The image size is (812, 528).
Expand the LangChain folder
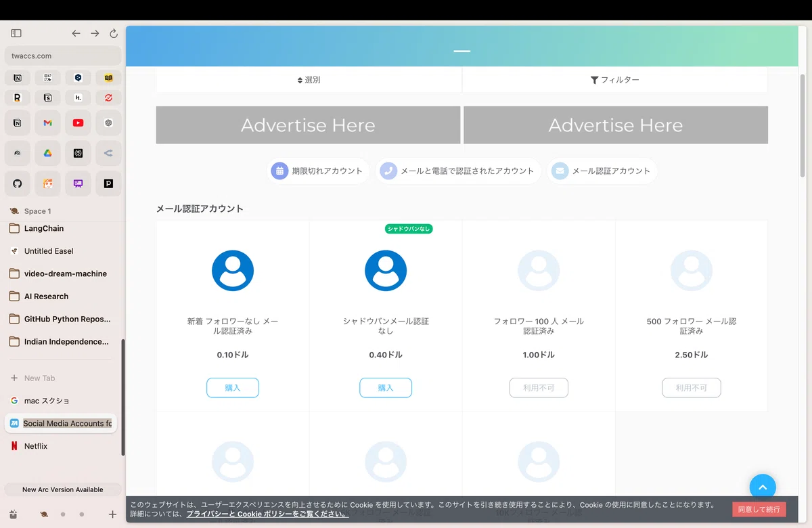(x=63, y=229)
